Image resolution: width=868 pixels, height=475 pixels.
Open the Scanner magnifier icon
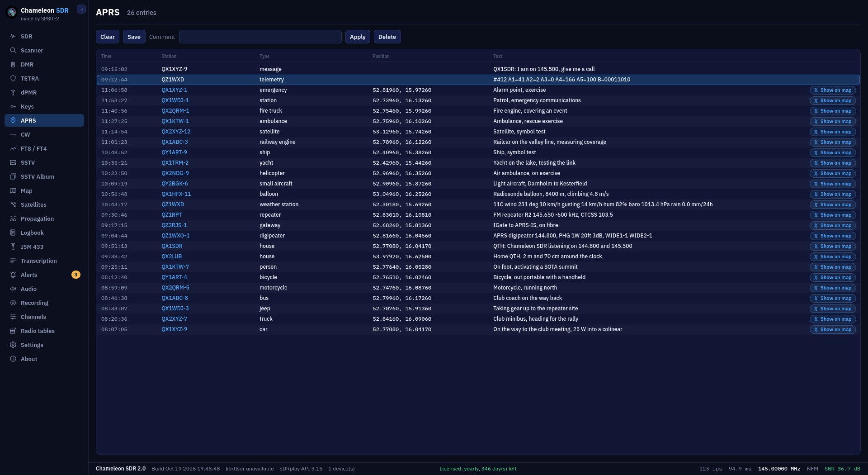[x=13, y=50]
